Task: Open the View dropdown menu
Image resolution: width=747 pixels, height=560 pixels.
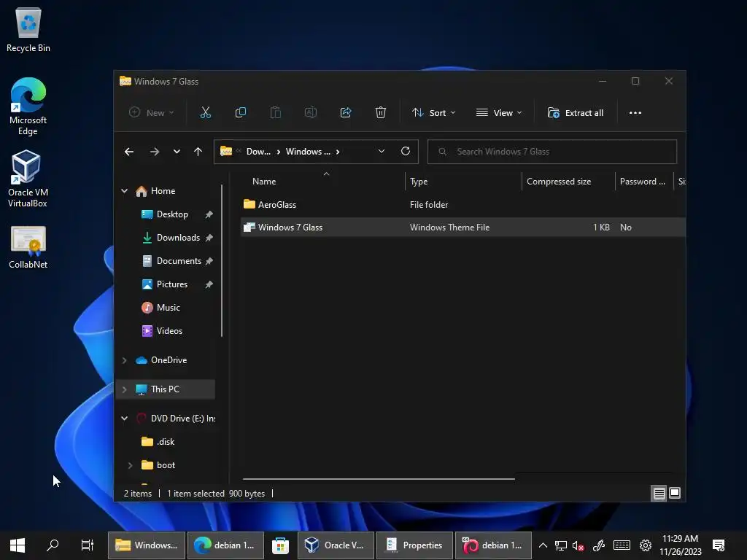Action: pos(499,113)
